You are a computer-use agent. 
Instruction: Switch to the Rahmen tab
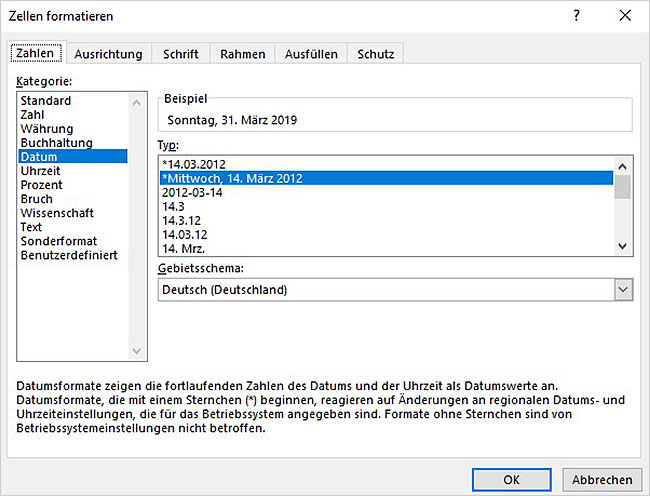pos(243,54)
